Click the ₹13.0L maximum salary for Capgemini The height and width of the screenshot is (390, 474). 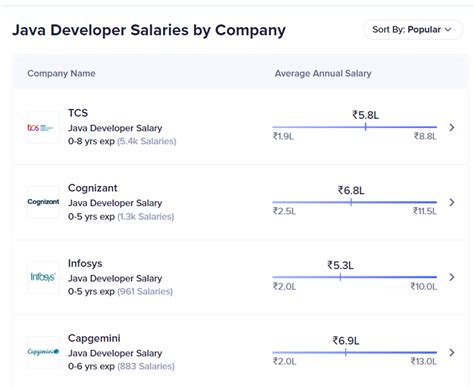click(424, 361)
